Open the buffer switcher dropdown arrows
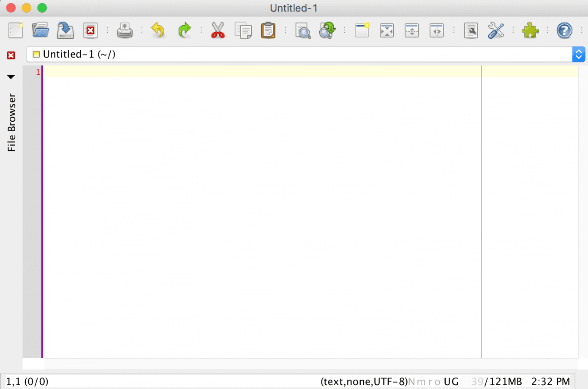 [x=578, y=54]
